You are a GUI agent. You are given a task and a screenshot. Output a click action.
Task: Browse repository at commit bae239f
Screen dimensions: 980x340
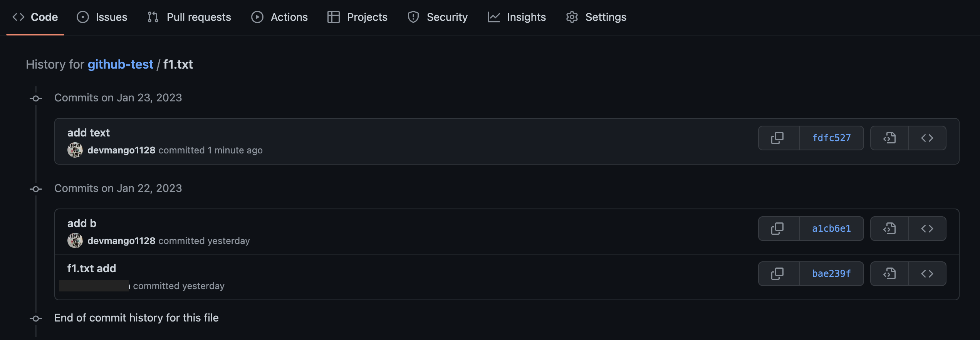click(x=927, y=274)
